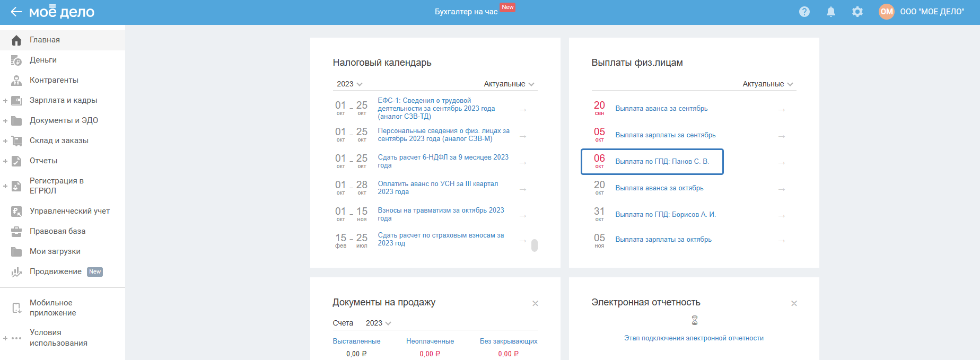
Task: Click the Мобильное приложение phone icon
Action: [16, 308]
